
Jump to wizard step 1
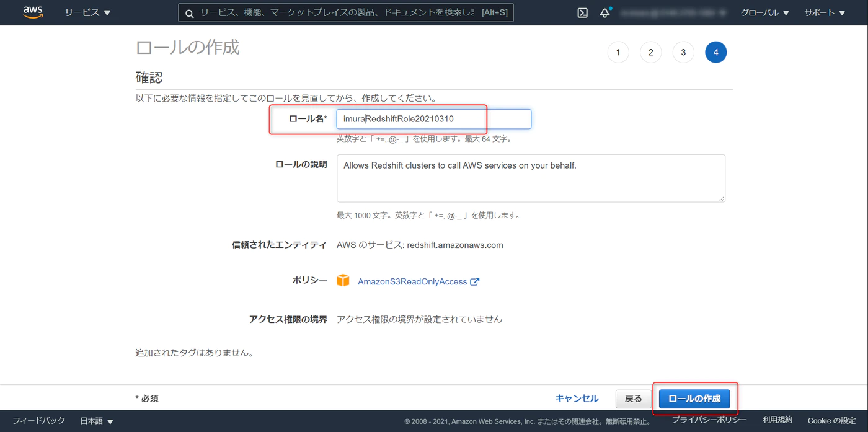coord(618,53)
